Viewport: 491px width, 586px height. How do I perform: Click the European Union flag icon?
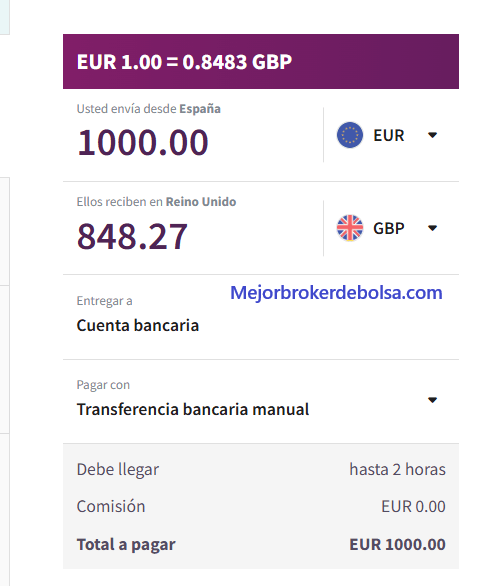tap(350, 135)
